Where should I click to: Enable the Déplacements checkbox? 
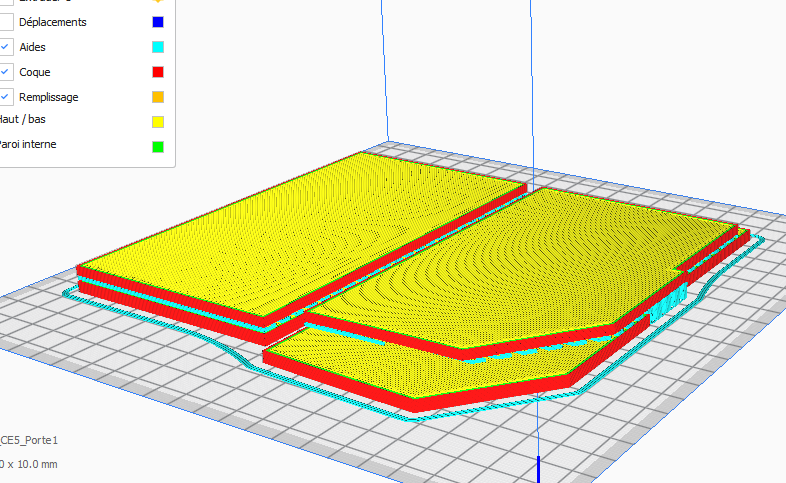6,22
